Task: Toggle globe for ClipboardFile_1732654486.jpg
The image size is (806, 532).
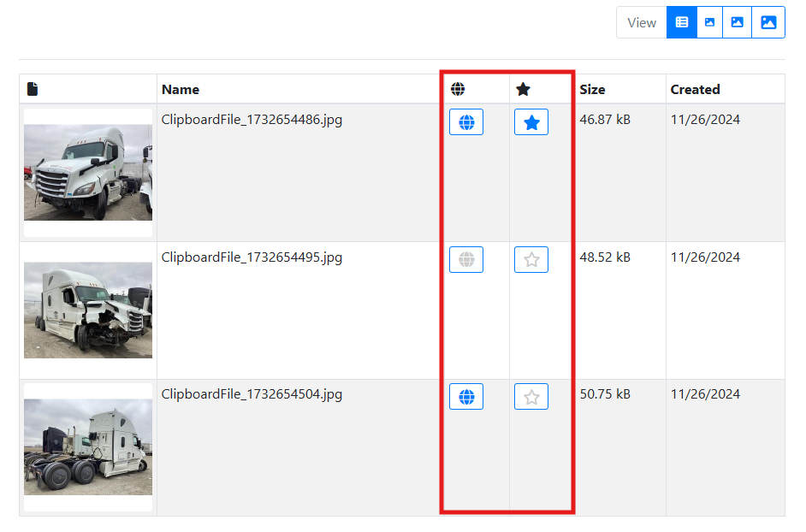Action: (466, 122)
